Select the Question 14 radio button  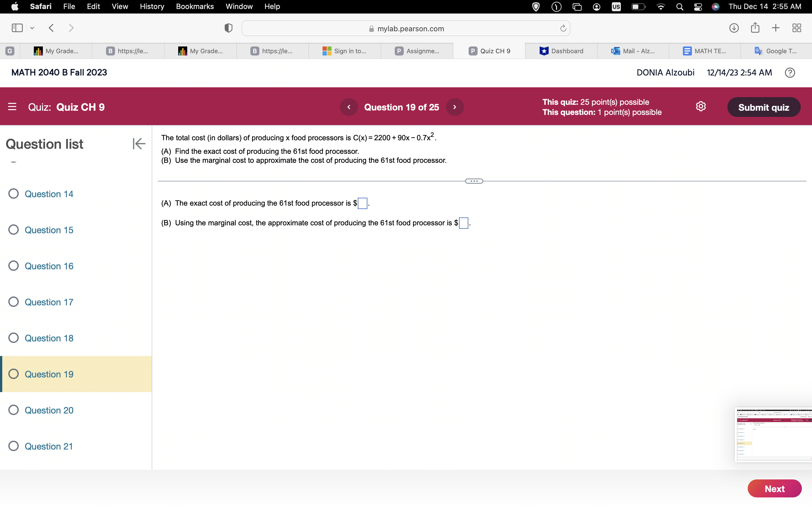[x=14, y=194]
